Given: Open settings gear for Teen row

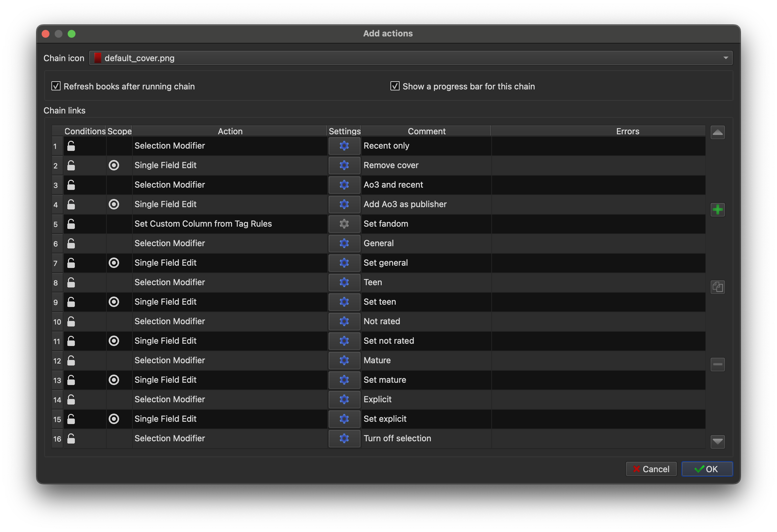Looking at the screenshot, I should 344,282.
